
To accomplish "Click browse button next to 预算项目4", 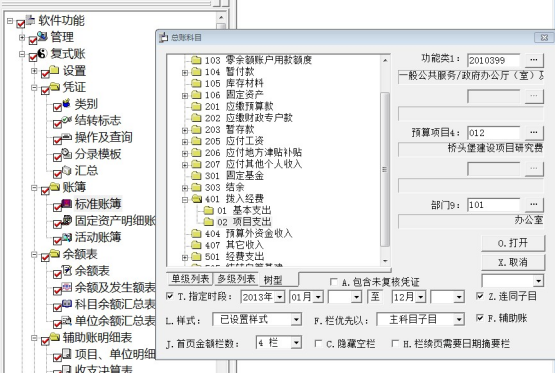I will [x=534, y=133].
